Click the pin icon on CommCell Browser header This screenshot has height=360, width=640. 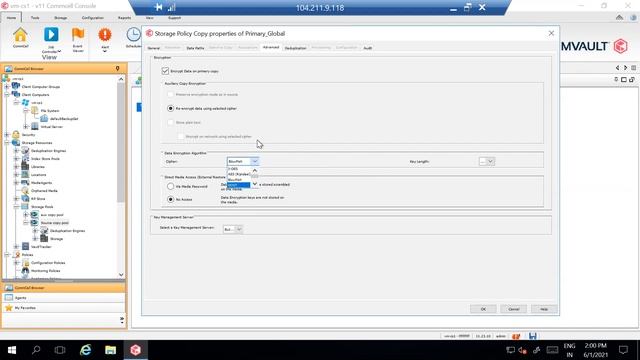tap(118, 69)
